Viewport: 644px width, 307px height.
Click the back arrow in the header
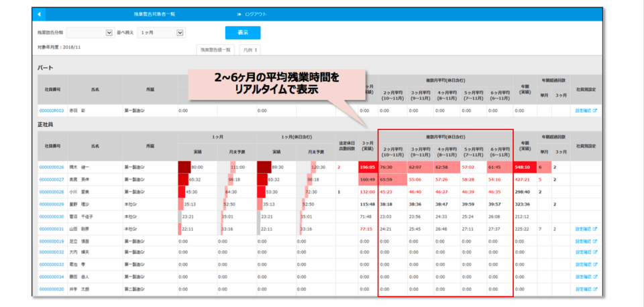tap(40, 13)
